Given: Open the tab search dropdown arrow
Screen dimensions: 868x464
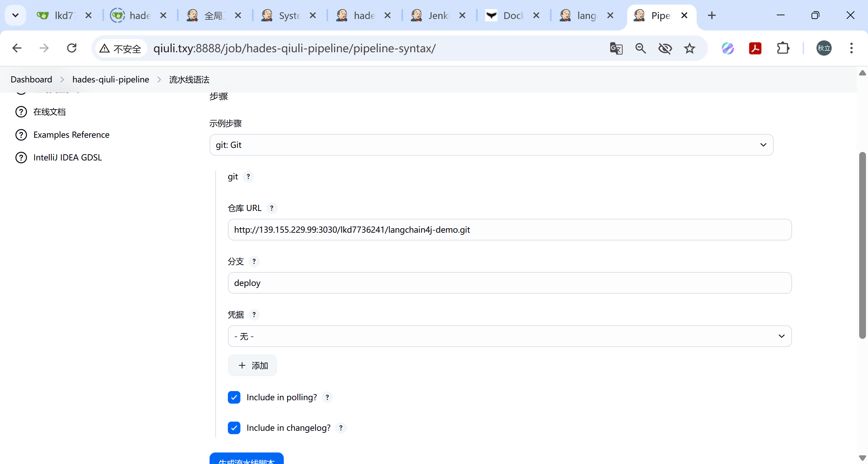Looking at the screenshot, I should [x=15, y=15].
